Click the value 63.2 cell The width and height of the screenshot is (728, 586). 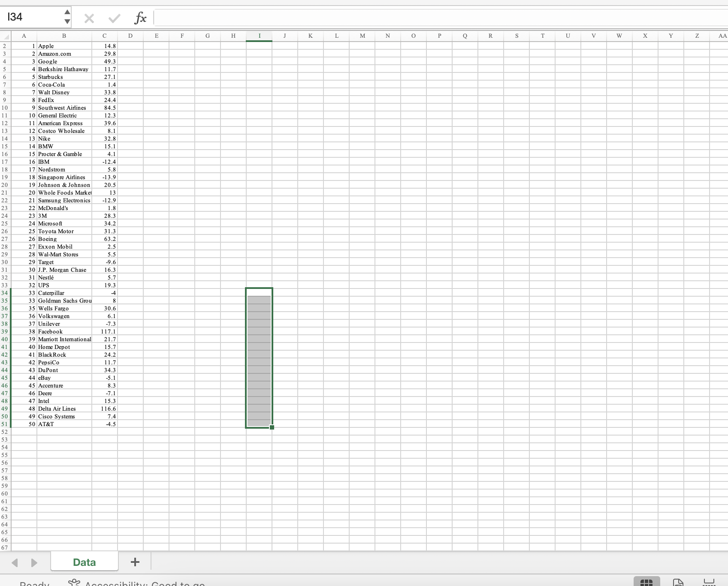(105, 239)
